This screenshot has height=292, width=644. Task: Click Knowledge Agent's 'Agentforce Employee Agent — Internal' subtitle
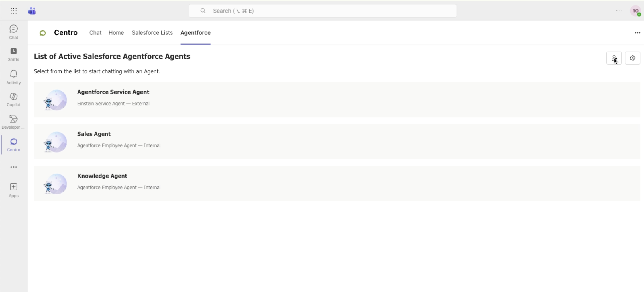tap(119, 187)
